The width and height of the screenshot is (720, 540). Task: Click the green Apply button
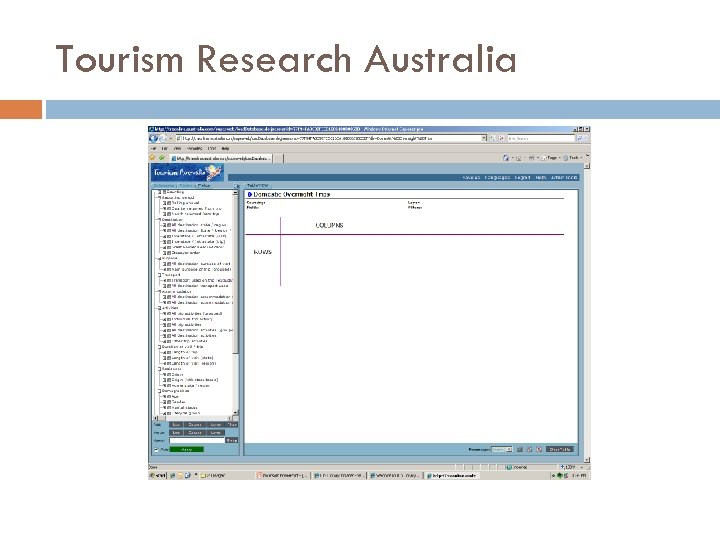point(186,450)
